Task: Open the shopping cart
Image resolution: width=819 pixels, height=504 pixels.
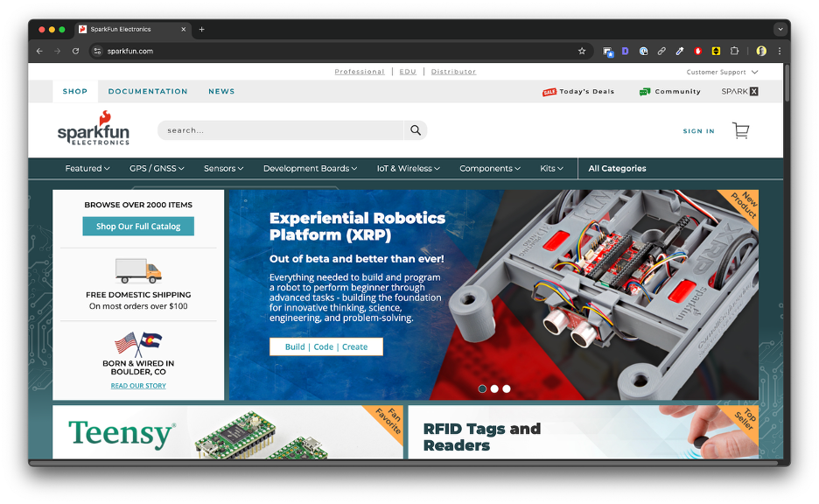Action: tap(740, 129)
